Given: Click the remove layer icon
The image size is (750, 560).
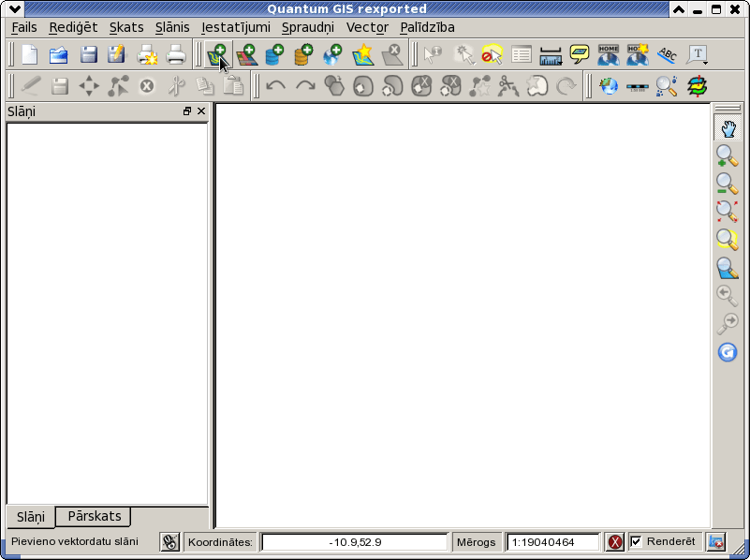Looking at the screenshot, I should pyautogui.click(x=392, y=54).
